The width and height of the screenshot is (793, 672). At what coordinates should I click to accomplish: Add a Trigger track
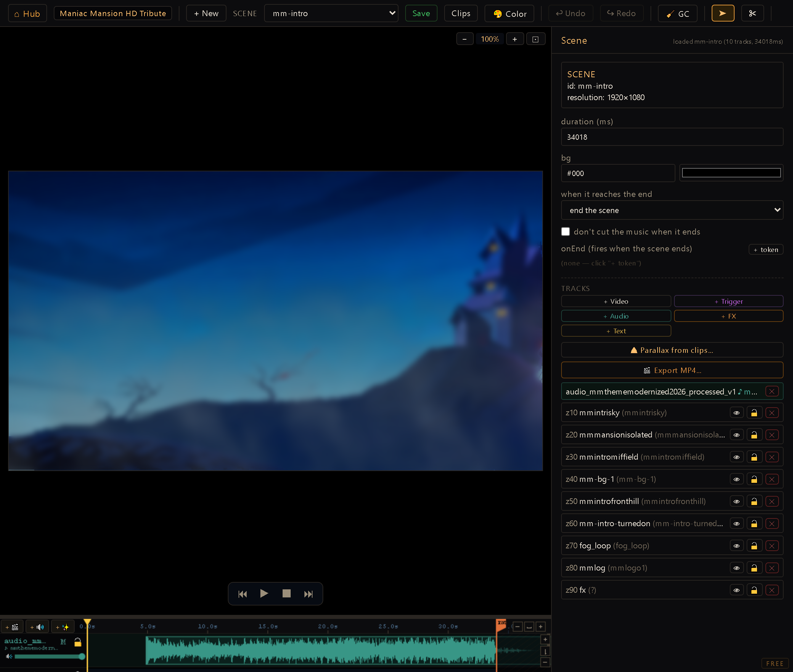728,301
